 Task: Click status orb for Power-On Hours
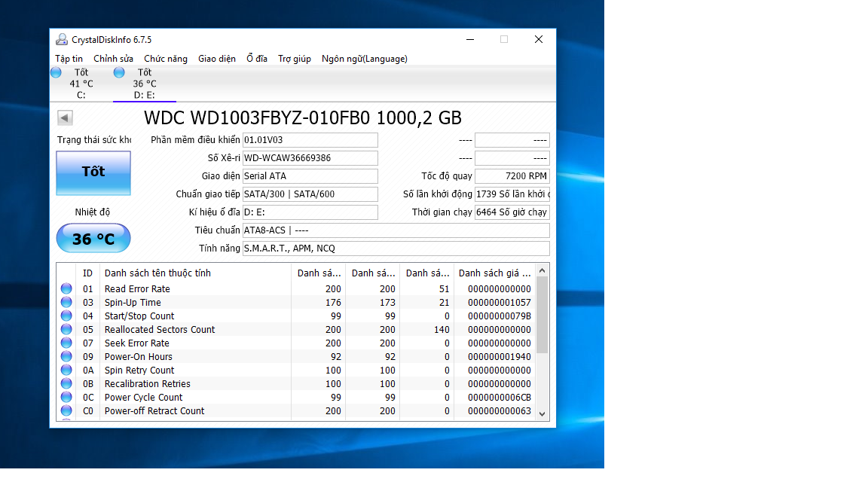pyautogui.click(x=66, y=356)
